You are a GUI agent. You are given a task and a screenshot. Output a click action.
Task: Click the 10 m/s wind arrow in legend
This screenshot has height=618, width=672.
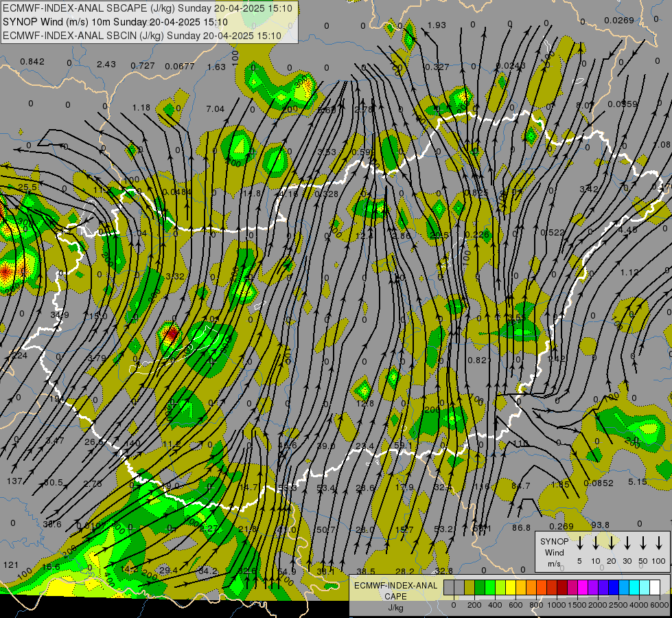(x=596, y=543)
